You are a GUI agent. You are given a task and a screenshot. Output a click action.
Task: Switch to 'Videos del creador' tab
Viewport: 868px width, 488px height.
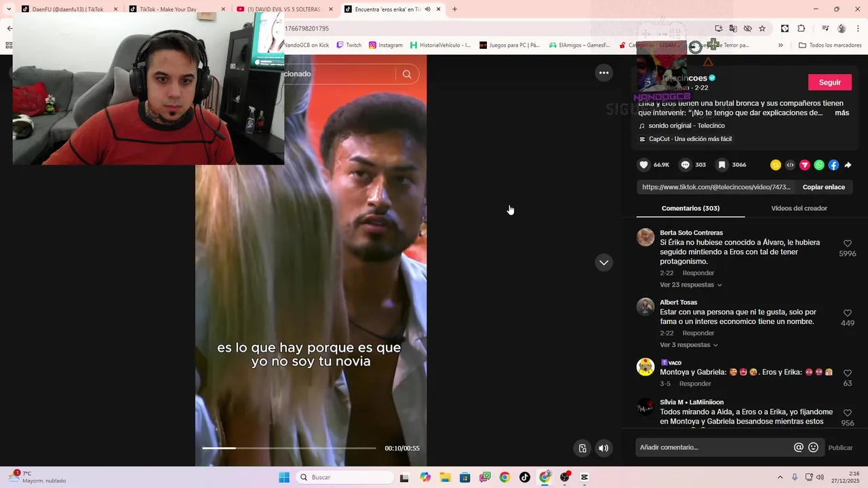click(x=799, y=208)
